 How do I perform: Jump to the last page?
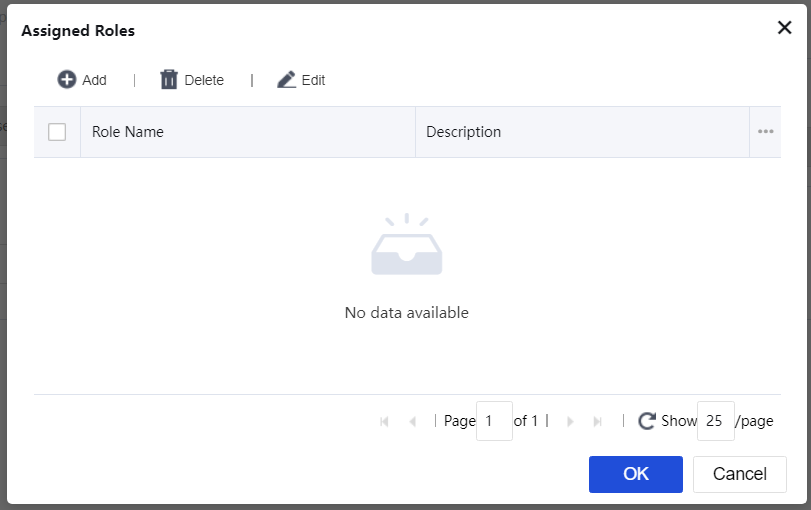click(598, 422)
